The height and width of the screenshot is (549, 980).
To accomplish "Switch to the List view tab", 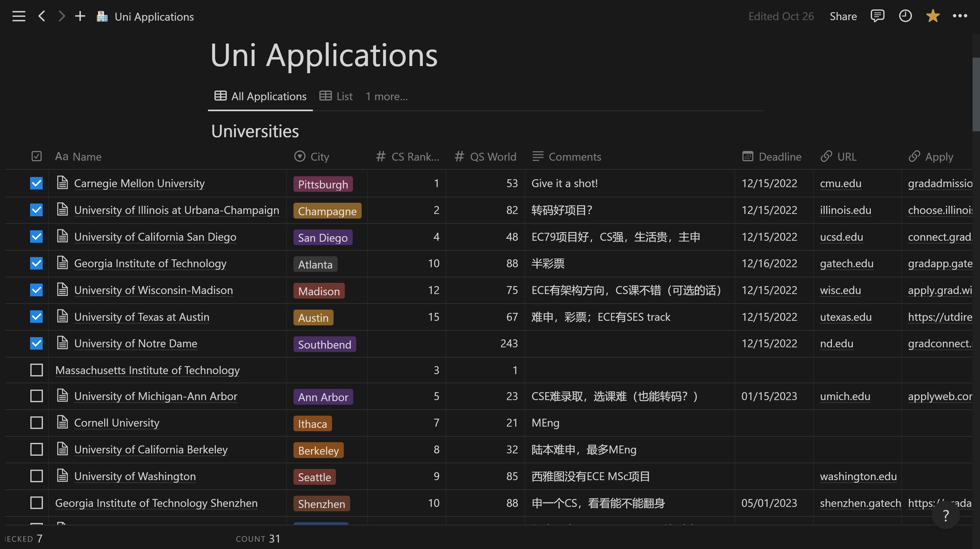I will 336,97.
